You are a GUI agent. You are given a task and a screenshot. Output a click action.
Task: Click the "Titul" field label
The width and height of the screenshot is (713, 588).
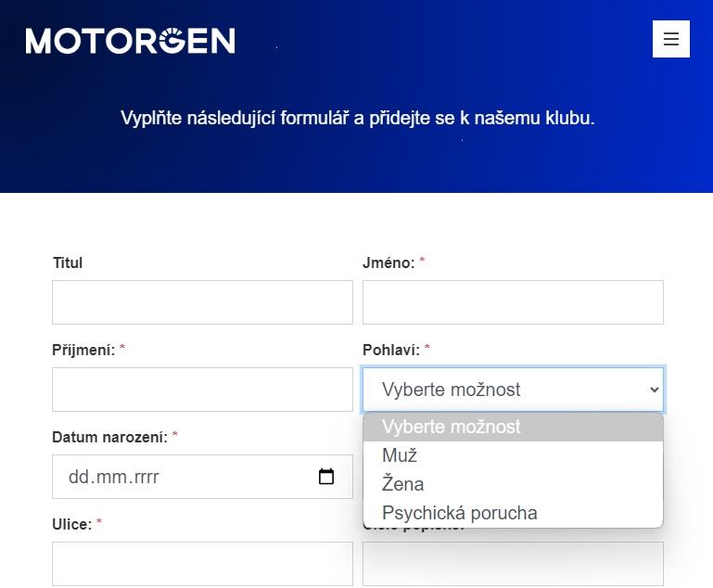click(68, 262)
